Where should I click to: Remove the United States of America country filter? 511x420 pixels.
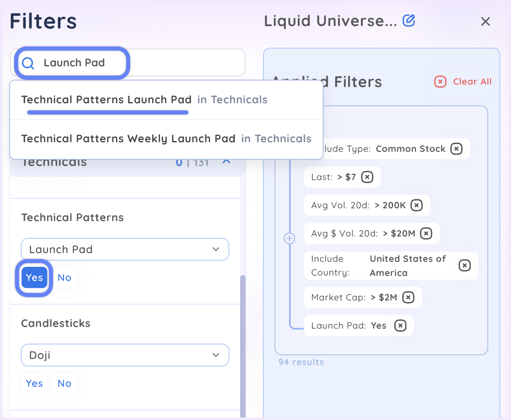[465, 266]
